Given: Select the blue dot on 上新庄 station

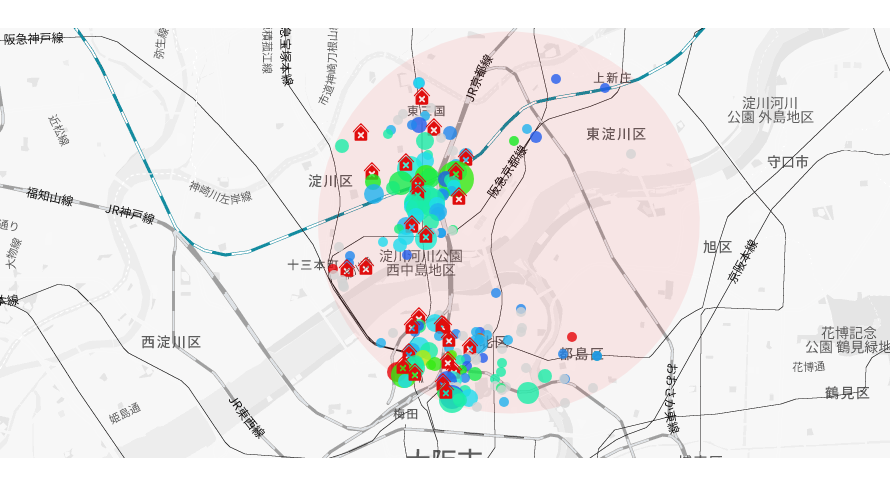Looking at the screenshot, I should [605, 88].
